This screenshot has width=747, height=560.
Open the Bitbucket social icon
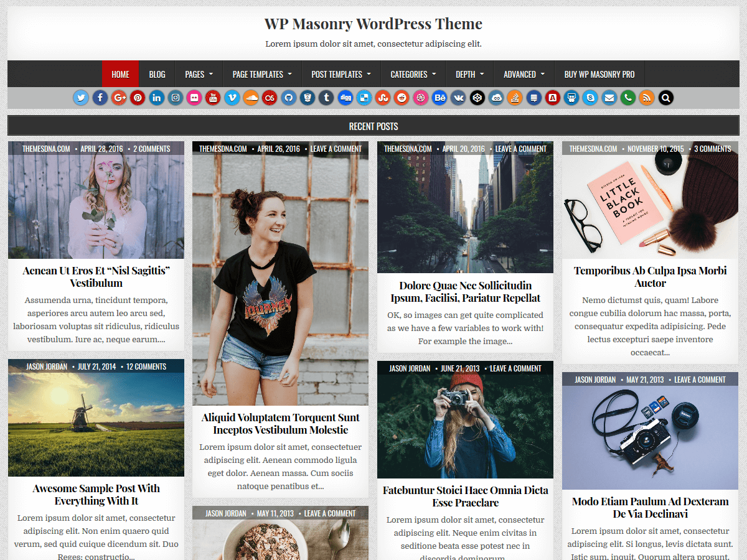tap(308, 98)
